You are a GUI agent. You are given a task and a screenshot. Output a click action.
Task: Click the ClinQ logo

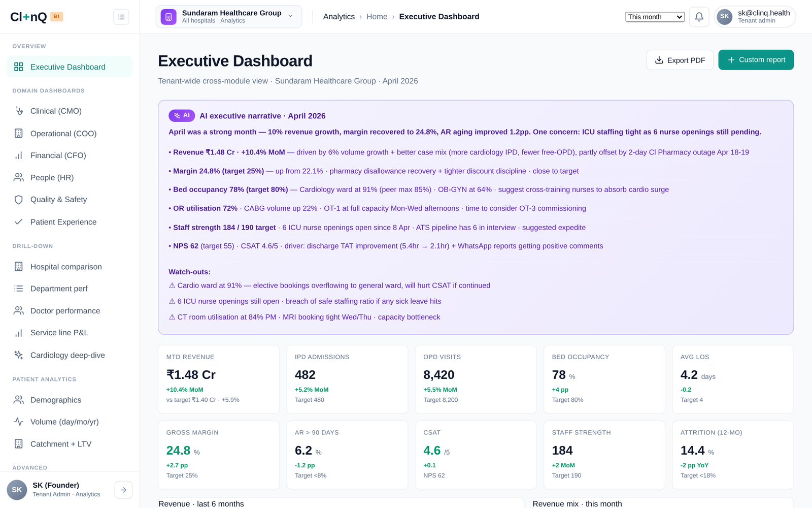tap(28, 17)
